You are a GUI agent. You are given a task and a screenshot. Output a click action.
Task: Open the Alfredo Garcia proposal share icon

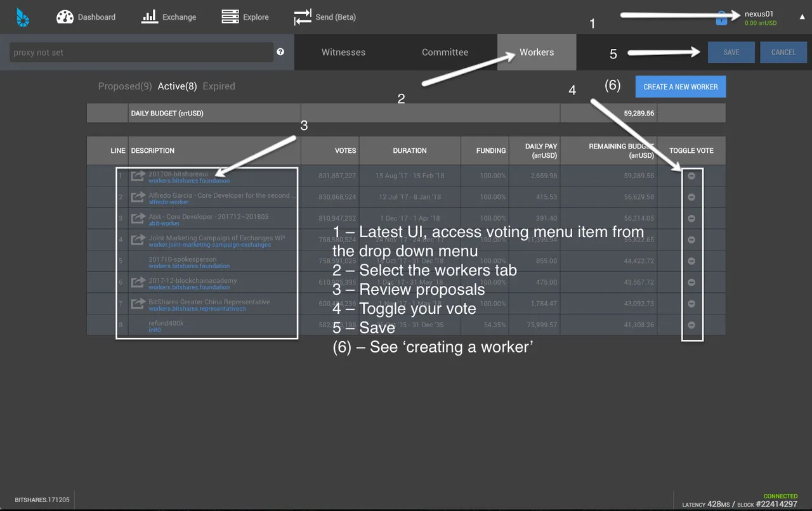pyautogui.click(x=138, y=197)
